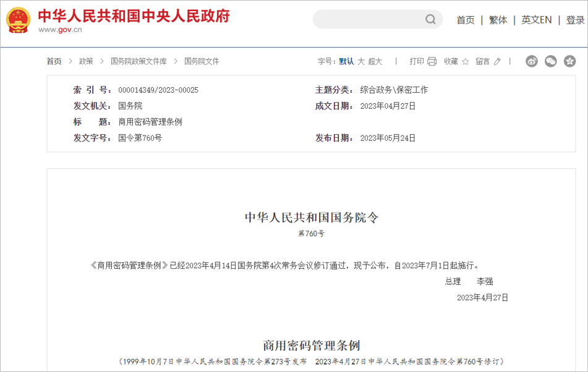Go to 首页 breadcrumb link
588x372 pixels.
pos(54,61)
